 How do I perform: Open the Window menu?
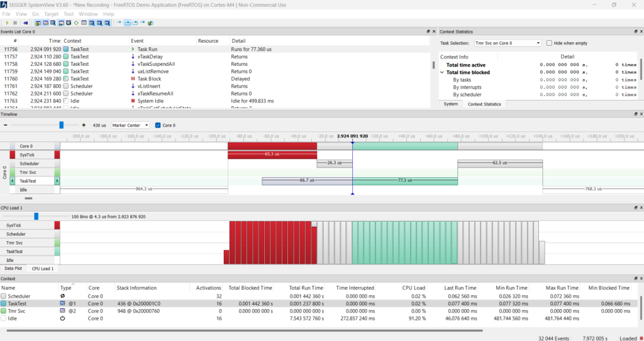click(88, 14)
